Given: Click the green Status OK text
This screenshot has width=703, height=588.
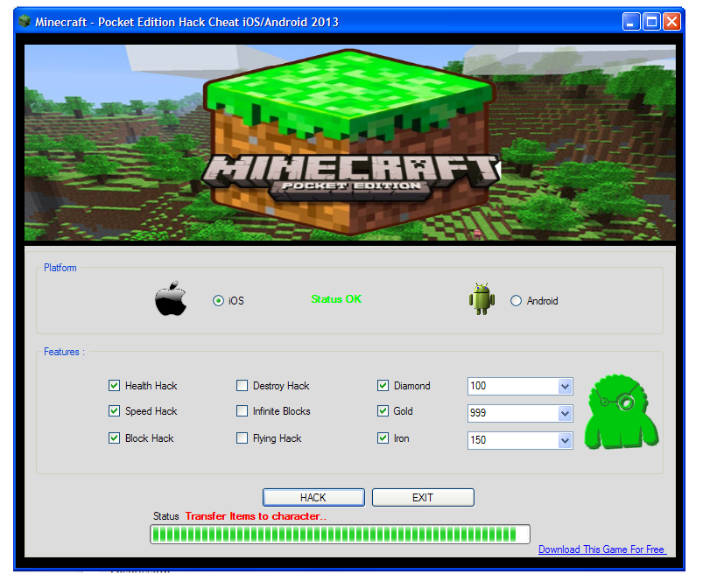Looking at the screenshot, I should click(336, 299).
